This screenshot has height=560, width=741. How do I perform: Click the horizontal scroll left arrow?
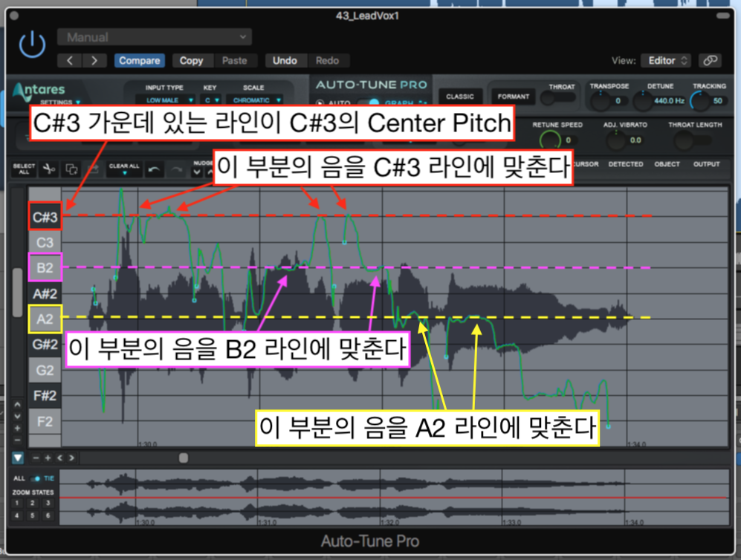59,458
